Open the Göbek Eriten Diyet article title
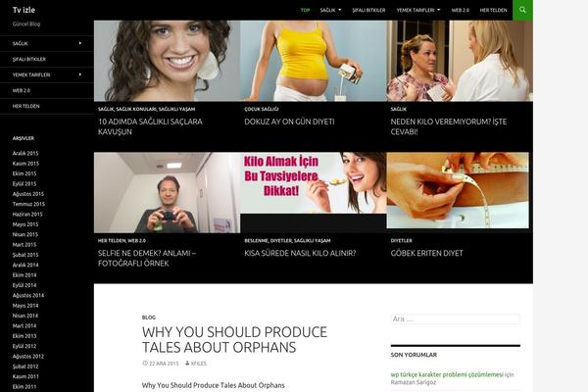The image size is (588, 392). click(426, 253)
